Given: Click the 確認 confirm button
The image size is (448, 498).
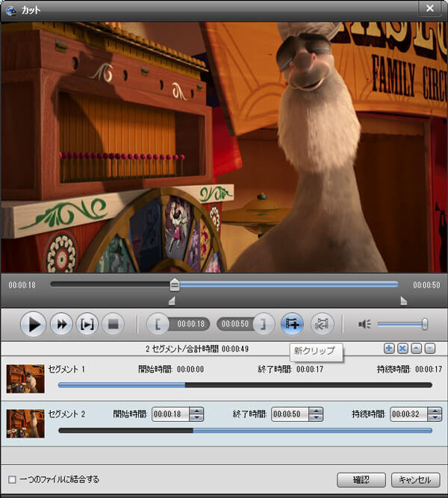Looking at the screenshot, I should (361, 479).
